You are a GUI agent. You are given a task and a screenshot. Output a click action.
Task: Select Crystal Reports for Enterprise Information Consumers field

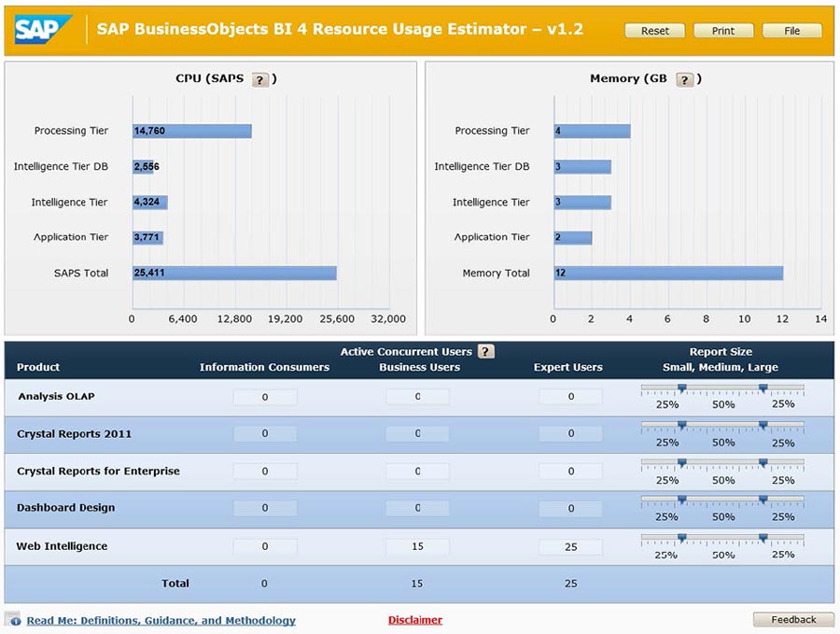pyautogui.click(x=265, y=472)
